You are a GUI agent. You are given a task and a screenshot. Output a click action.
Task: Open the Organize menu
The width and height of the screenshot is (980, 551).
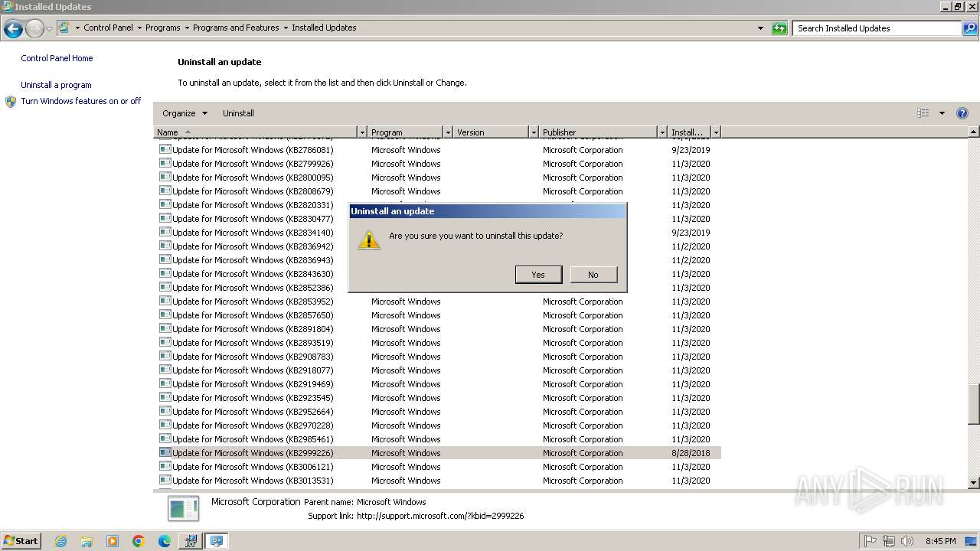[x=185, y=113]
